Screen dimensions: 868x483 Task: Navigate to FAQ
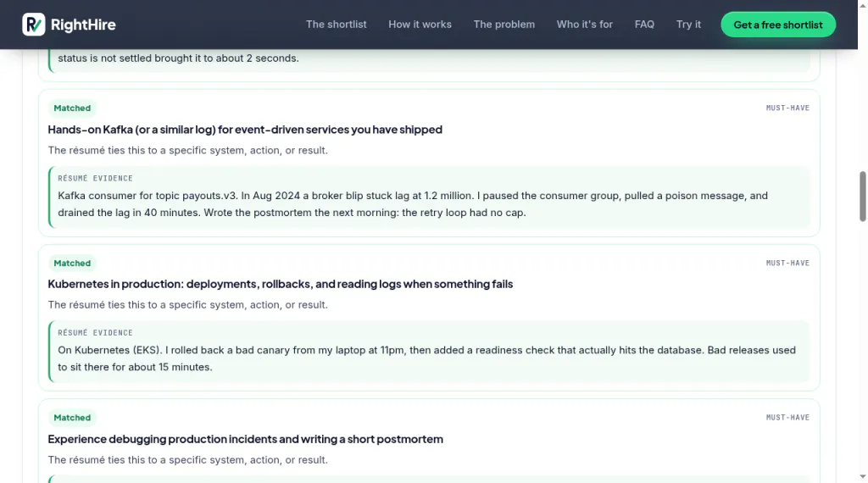coord(644,25)
